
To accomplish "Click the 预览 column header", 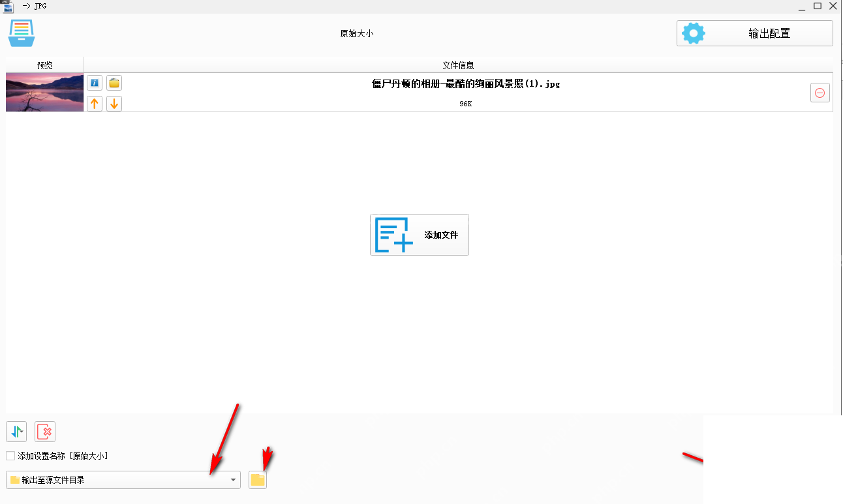I will pos(45,65).
